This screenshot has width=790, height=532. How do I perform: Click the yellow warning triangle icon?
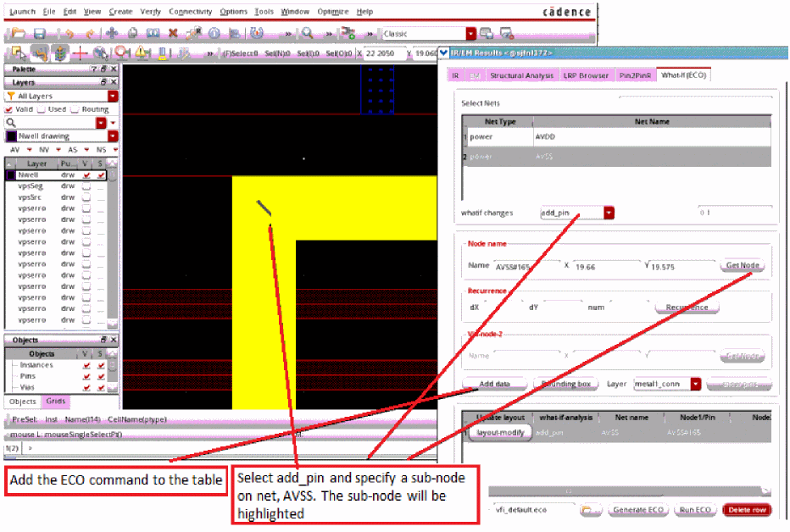(142, 53)
